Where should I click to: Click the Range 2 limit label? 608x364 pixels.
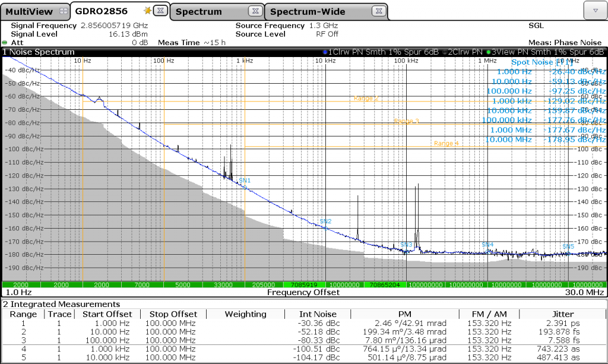click(366, 99)
